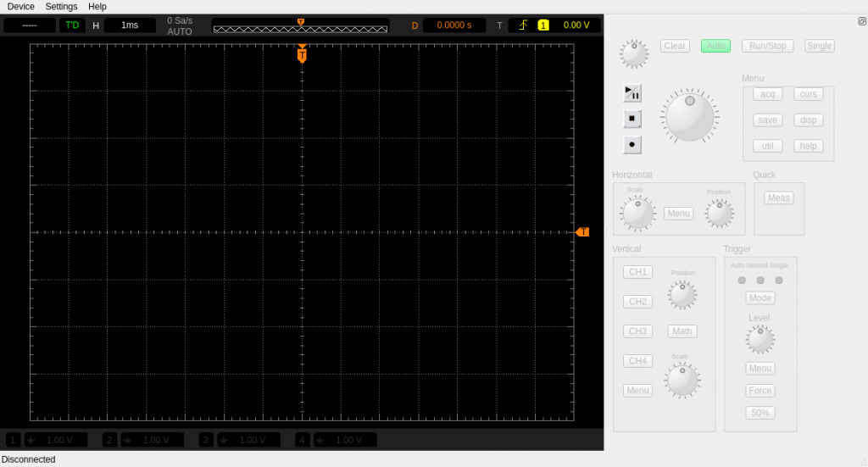This screenshot has width=868, height=467.
Task: Click the Horizontal Position knob
Action: coord(719,214)
